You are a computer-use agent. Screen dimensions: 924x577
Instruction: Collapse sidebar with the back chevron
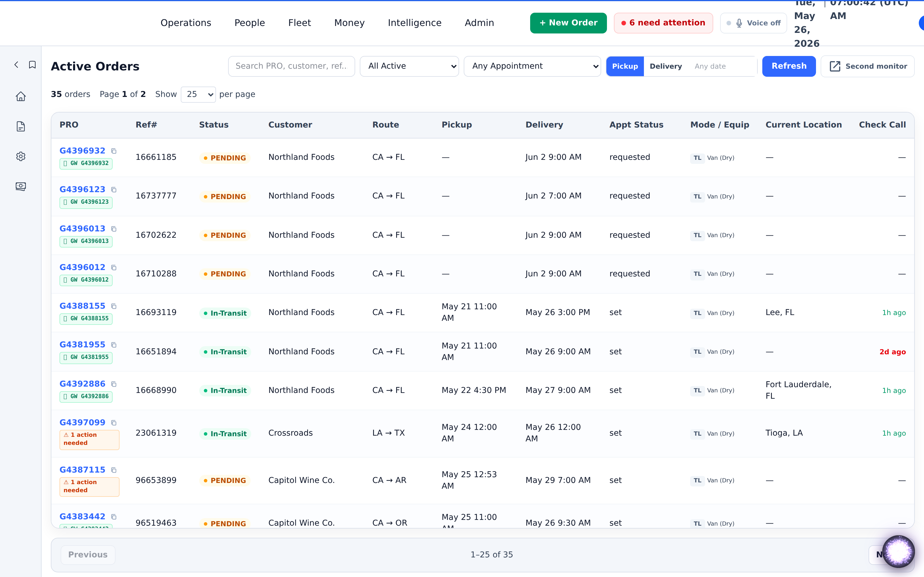click(x=16, y=65)
